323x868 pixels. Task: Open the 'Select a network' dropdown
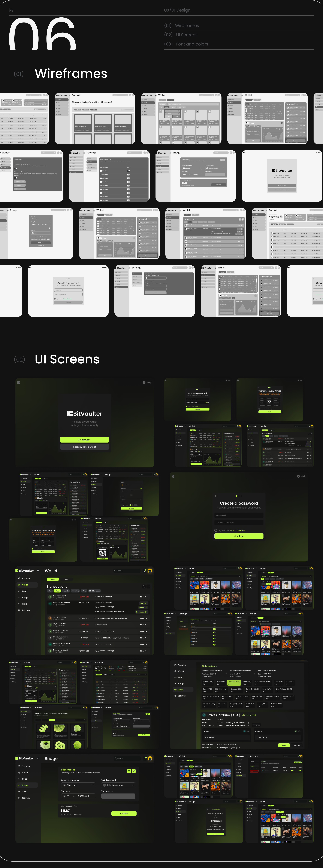tap(118, 785)
